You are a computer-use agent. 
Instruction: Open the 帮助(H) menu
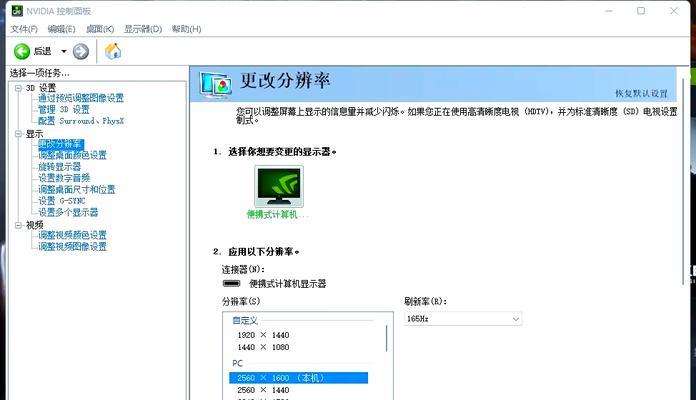[x=186, y=29]
